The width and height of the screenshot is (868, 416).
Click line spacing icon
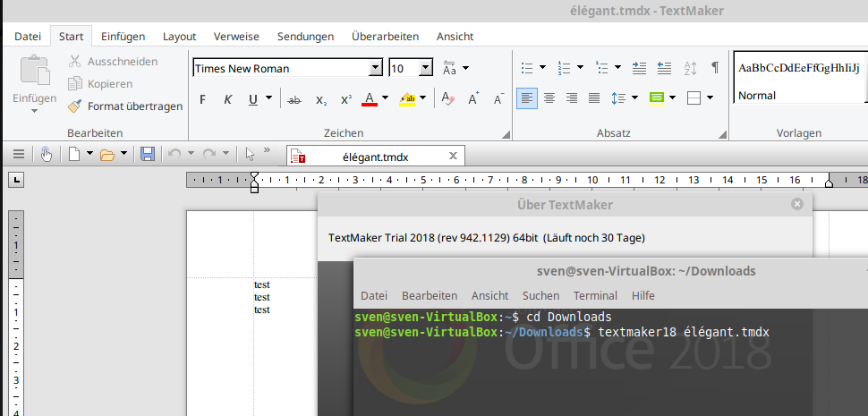pos(618,98)
